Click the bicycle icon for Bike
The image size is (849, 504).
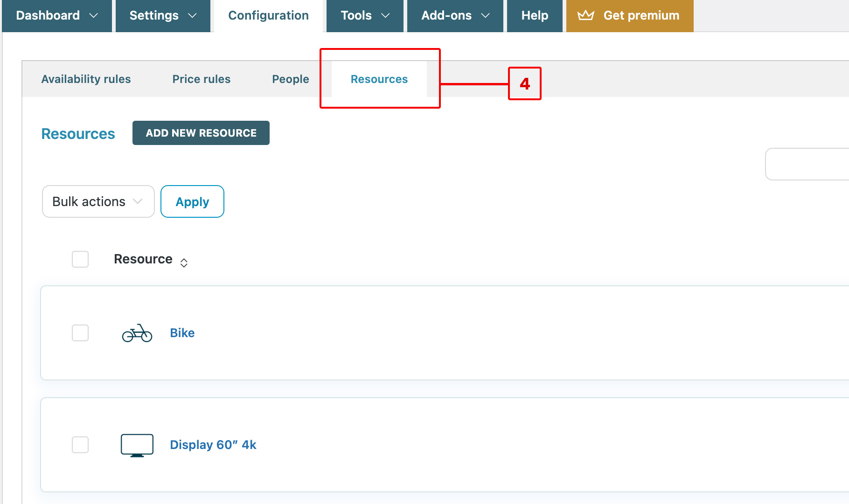click(x=137, y=333)
